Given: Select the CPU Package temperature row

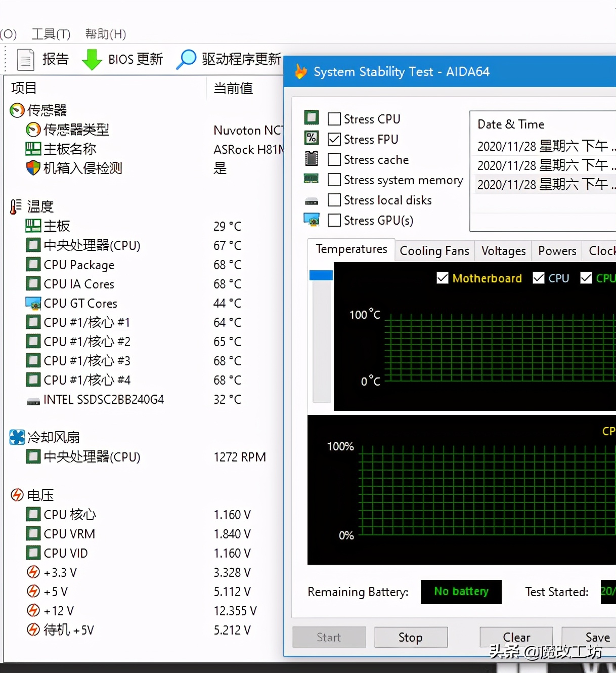Looking at the screenshot, I should 79,265.
